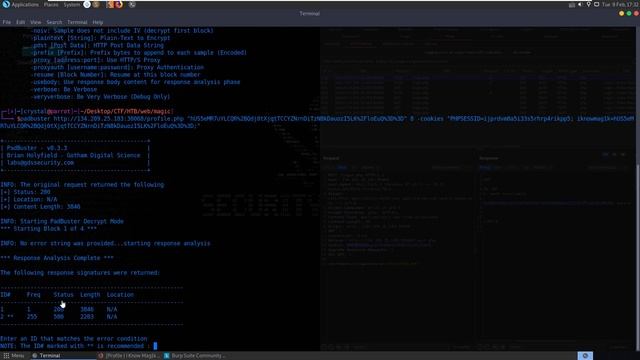
Task: Click '-plaintext [String]: Plain-Text to Encrypt' line
Action: coord(100,38)
